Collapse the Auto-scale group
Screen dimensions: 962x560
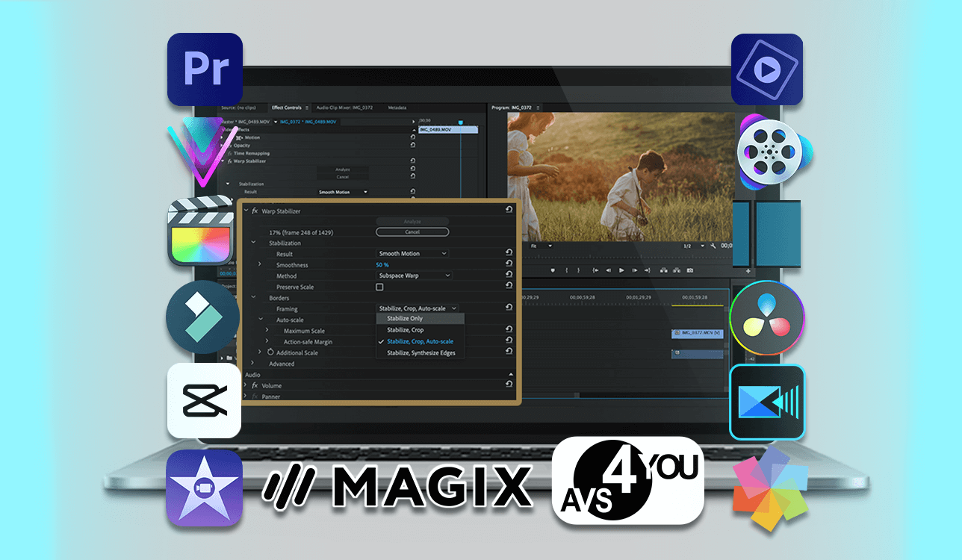click(261, 319)
